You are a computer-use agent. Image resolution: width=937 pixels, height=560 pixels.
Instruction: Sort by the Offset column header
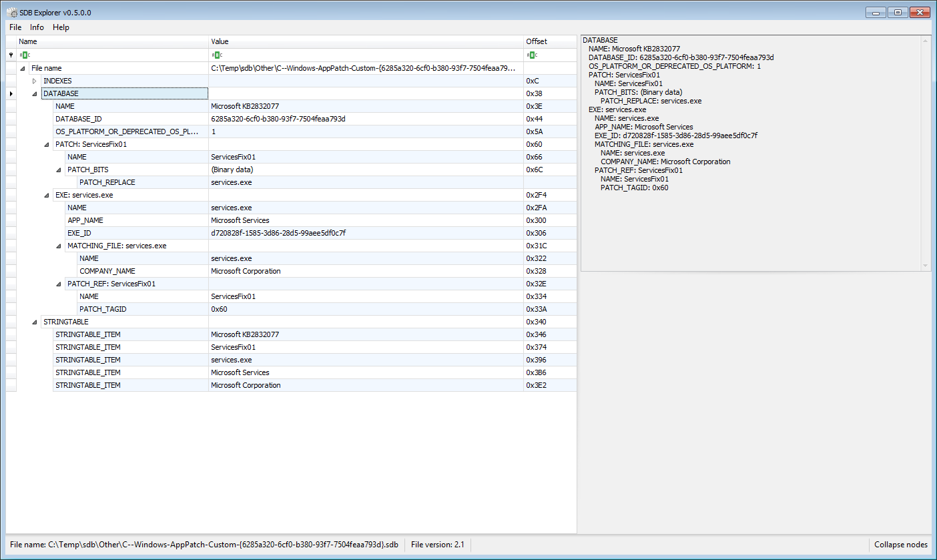(550, 41)
